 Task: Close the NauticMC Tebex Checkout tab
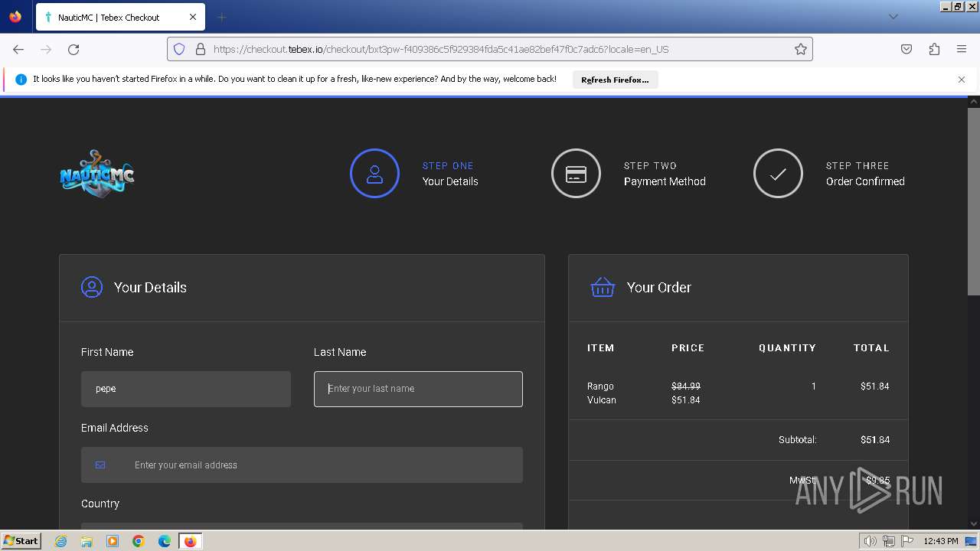coord(193,17)
